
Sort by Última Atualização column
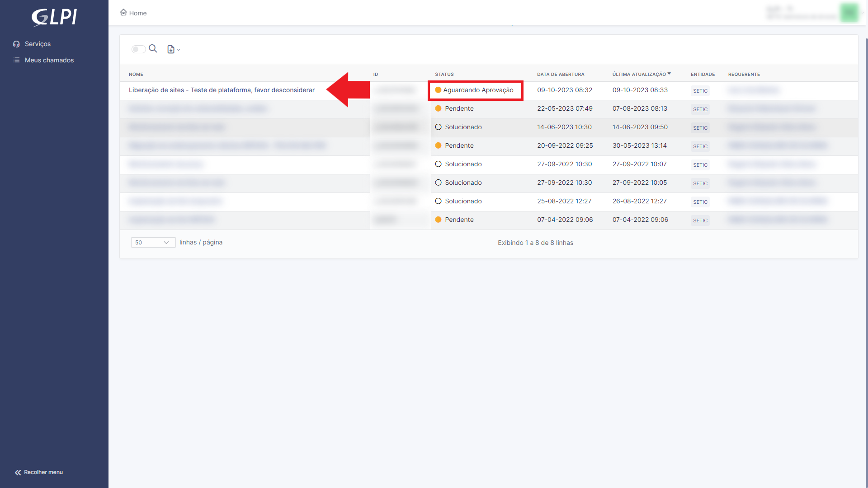(x=639, y=74)
